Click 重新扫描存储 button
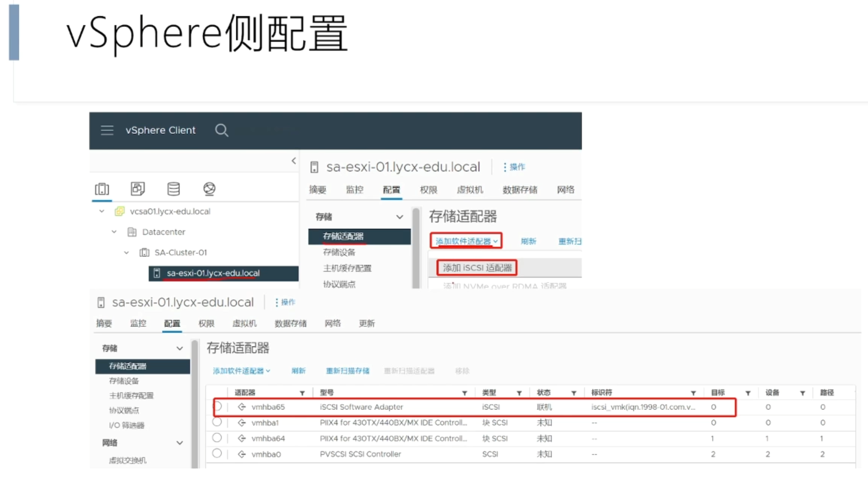This screenshot has height=477, width=868. pos(348,371)
